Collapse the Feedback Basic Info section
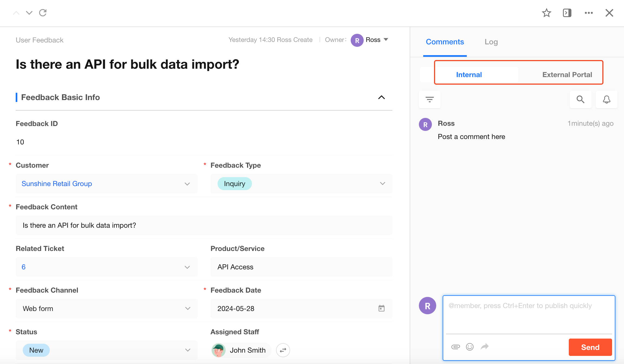624x364 pixels. coord(381,97)
